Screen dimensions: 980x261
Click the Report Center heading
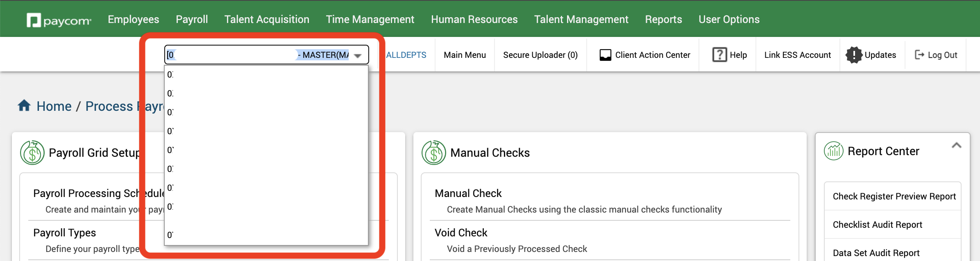[x=883, y=151]
